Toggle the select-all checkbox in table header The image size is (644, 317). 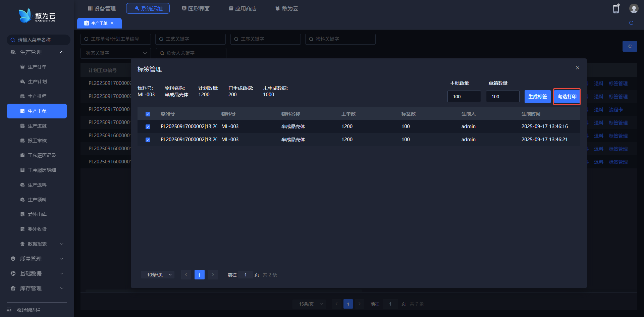click(148, 114)
